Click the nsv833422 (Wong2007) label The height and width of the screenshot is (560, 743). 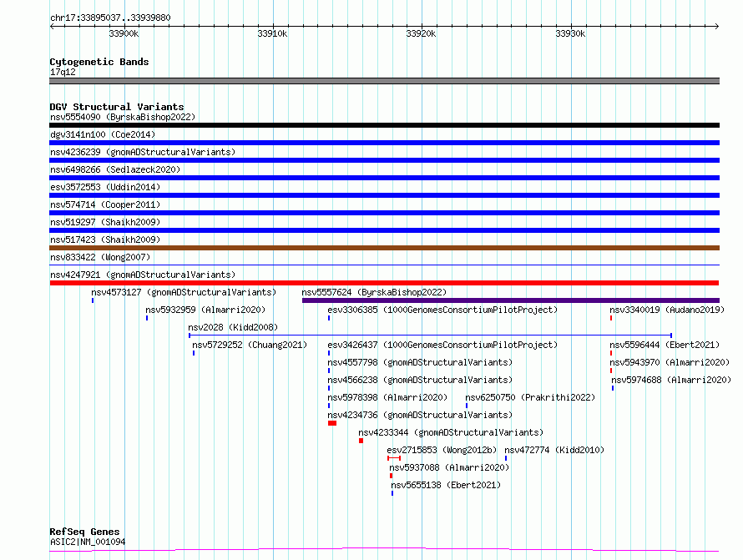tap(100, 257)
